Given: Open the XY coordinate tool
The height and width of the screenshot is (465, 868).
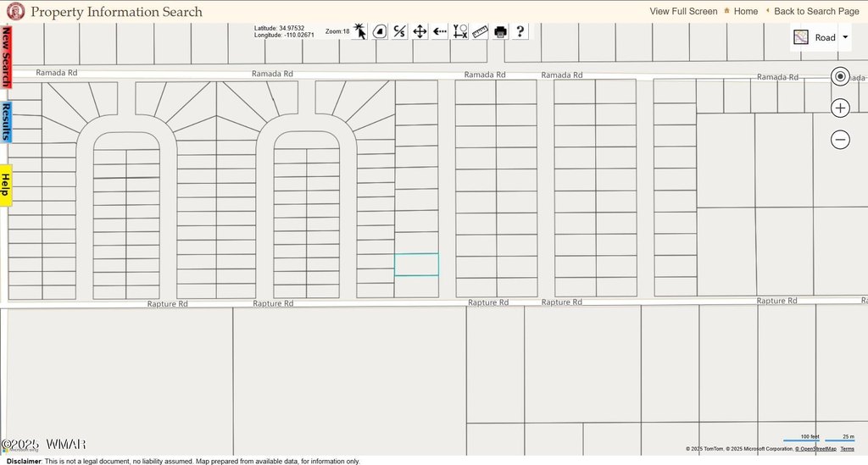Looking at the screenshot, I should click(x=460, y=31).
